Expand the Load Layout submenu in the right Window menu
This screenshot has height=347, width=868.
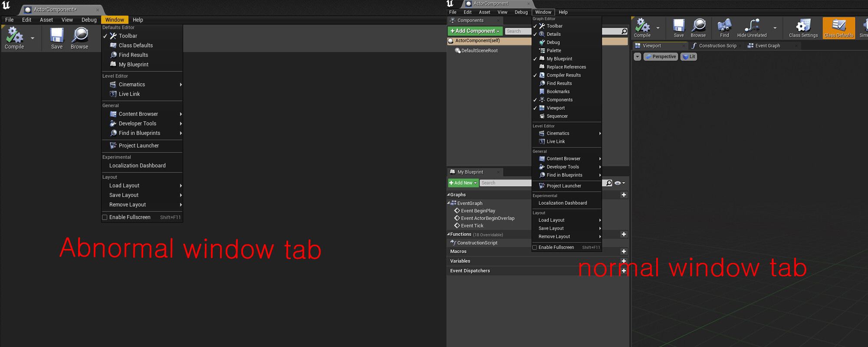pyautogui.click(x=567, y=220)
